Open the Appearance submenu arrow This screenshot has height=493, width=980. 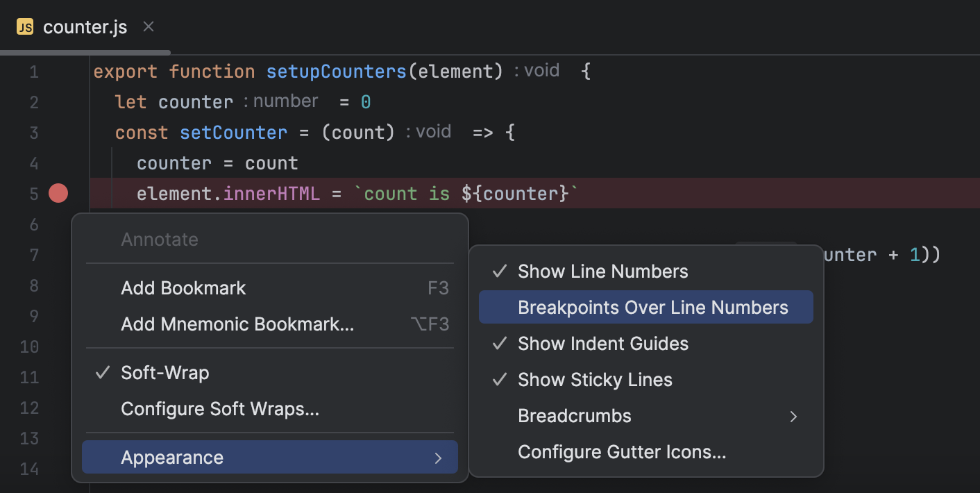coord(438,457)
